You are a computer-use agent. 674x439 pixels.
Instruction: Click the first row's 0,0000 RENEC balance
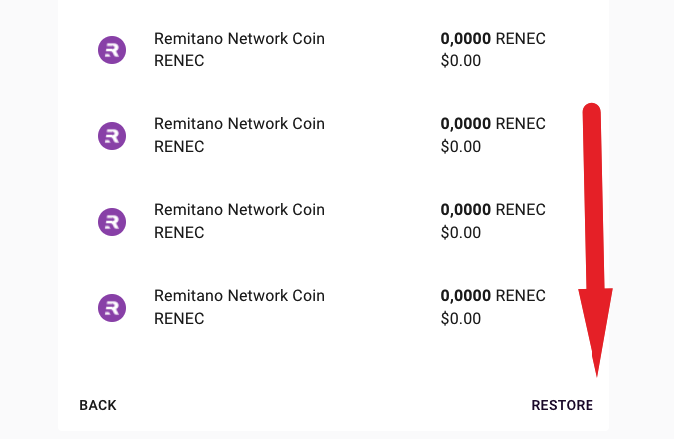[493, 39]
